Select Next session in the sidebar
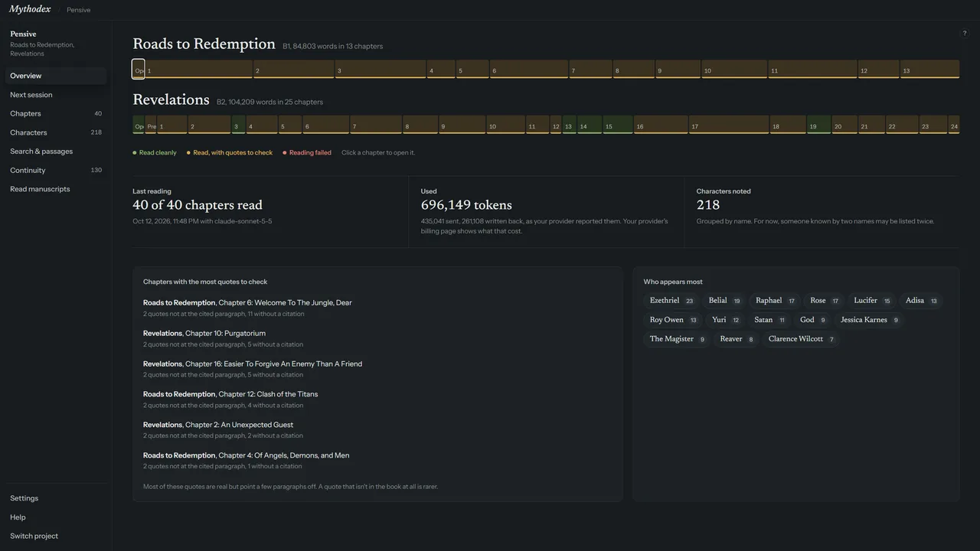Image resolution: width=980 pixels, height=551 pixels. tap(56, 95)
